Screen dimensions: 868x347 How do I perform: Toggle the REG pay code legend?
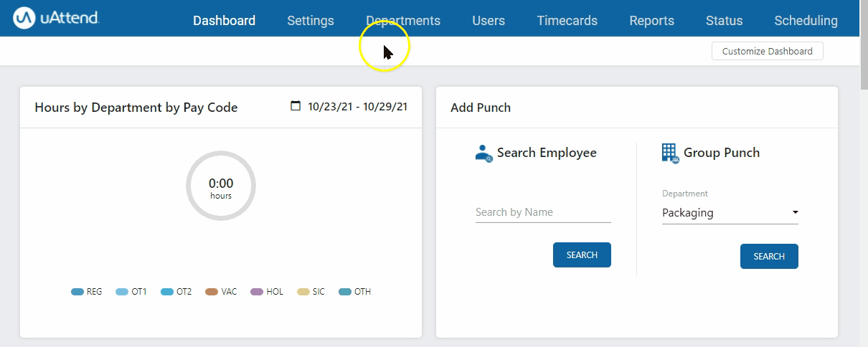[x=87, y=292]
